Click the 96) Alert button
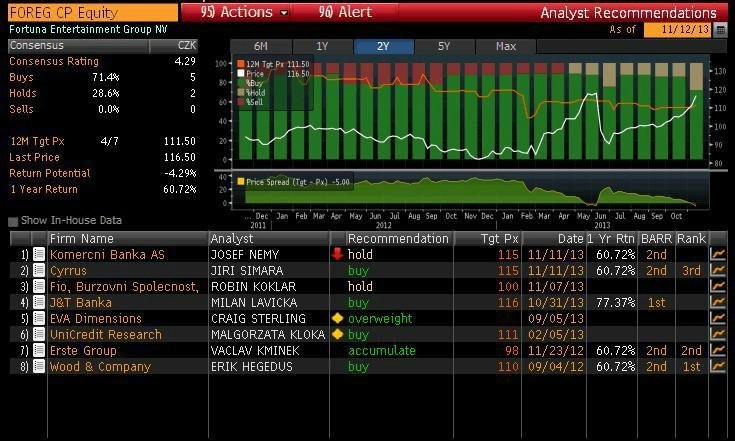 pyautogui.click(x=345, y=12)
